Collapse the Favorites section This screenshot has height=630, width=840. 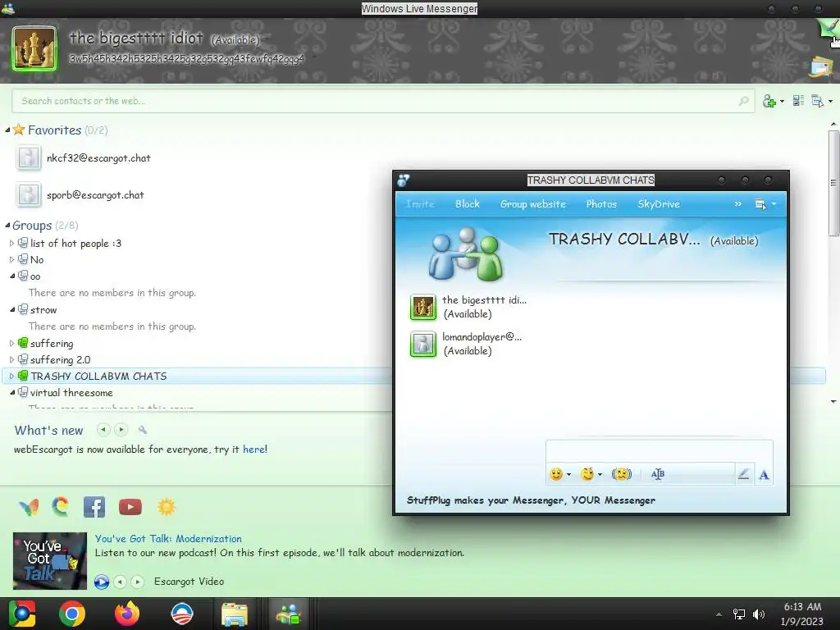tap(7, 130)
